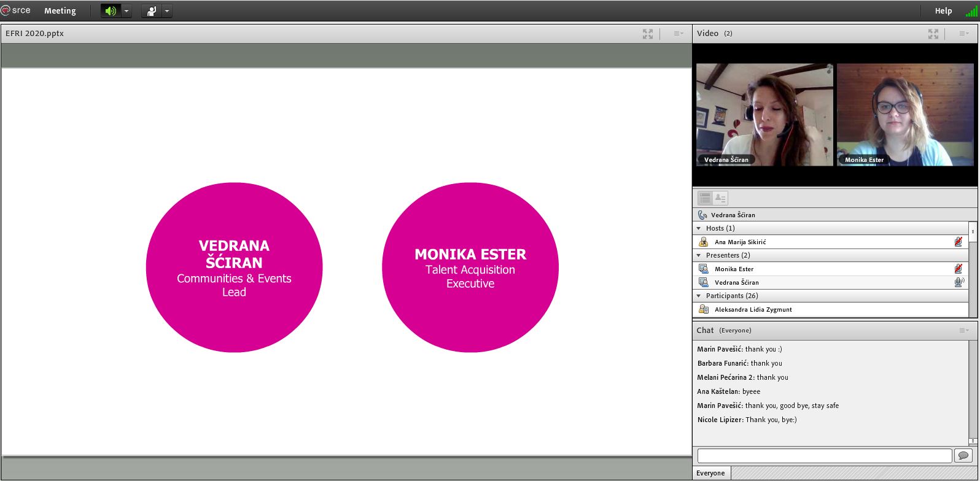This screenshot has width=980, height=481.
Task: Open the share pod options menu
Action: [x=679, y=34]
